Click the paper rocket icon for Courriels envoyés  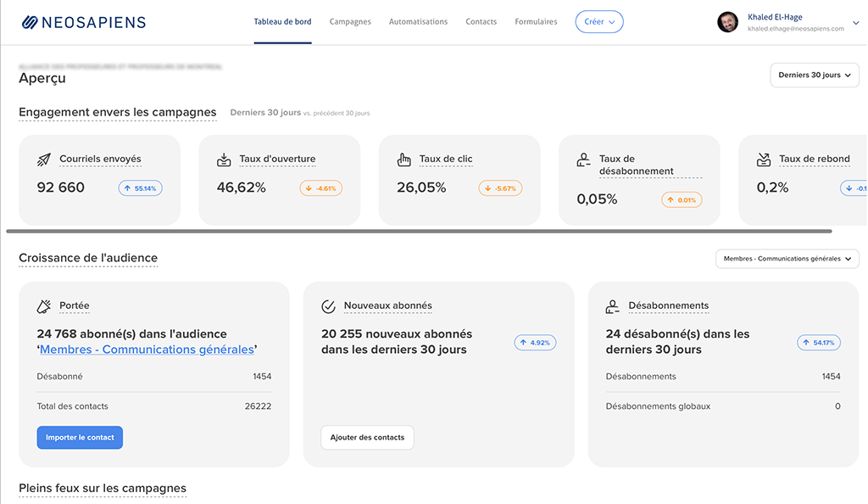44,160
